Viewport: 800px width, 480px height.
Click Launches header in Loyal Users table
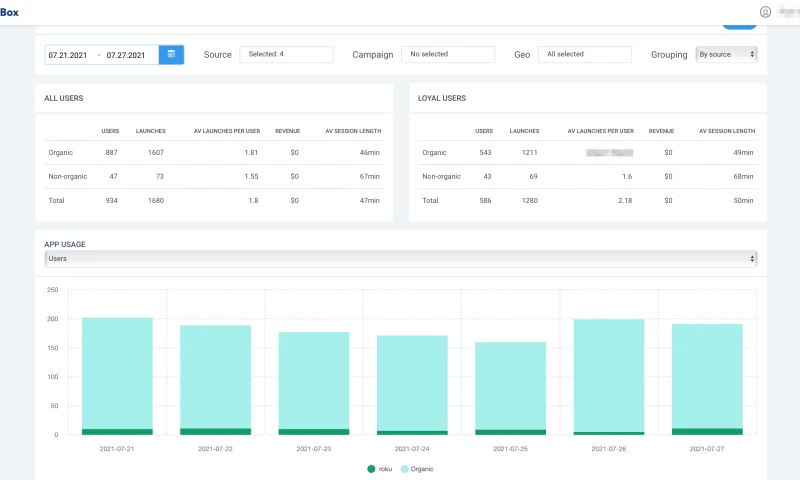click(524, 131)
